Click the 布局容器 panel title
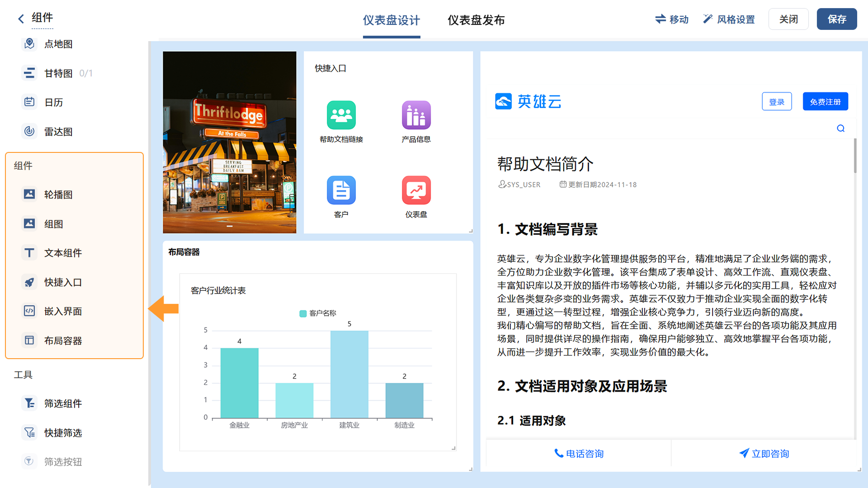Image resolution: width=868 pixels, height=488 pixels. [x=184, y=252]
